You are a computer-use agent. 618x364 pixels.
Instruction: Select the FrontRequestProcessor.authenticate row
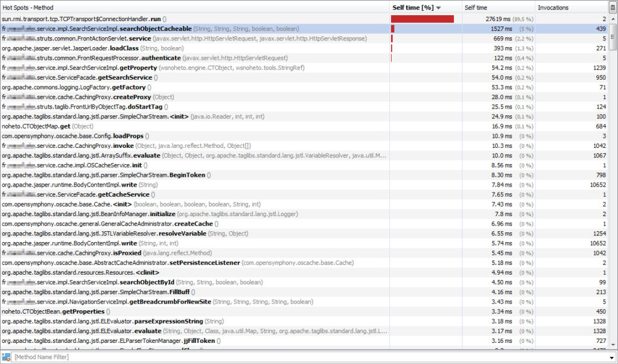click(304, 58)
